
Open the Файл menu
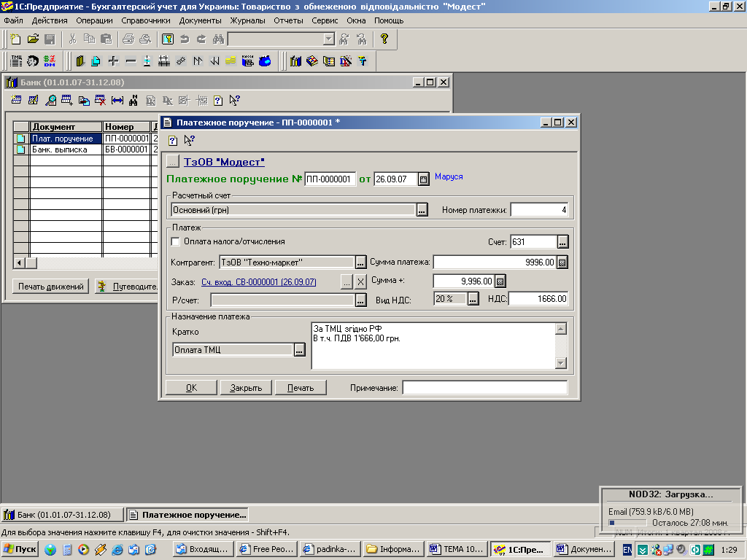[13, 20]
